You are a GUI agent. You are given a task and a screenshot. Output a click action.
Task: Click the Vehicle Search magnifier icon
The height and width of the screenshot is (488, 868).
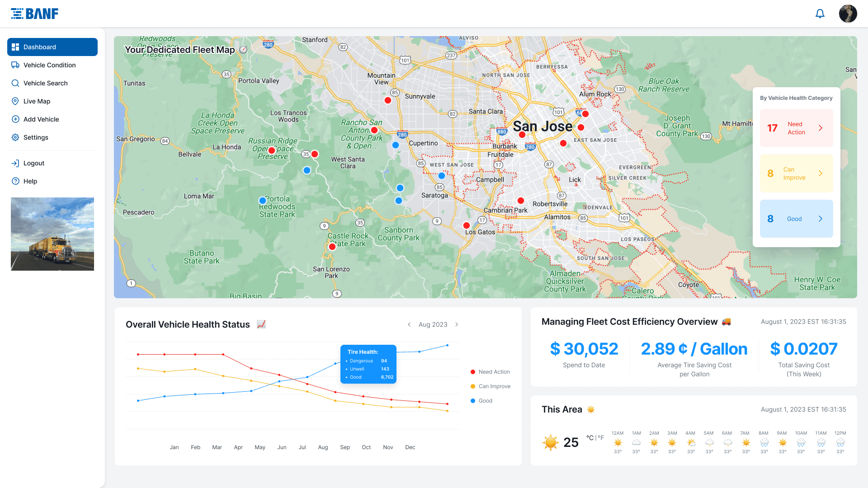click(15, 83)
